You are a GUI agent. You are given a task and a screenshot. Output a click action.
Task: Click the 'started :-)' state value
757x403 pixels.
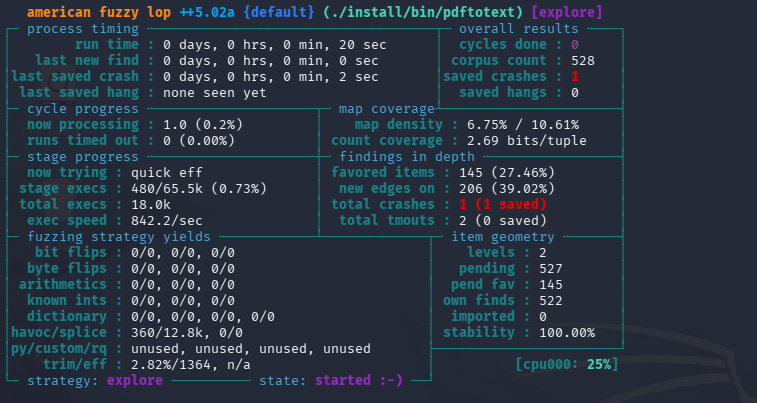coord(359,380)
